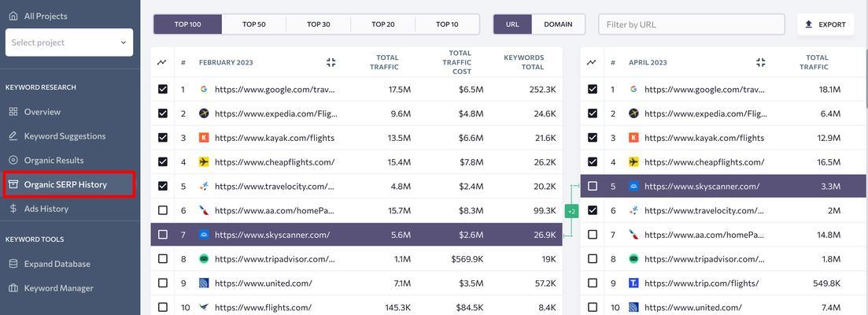Click the Tripadvisor favicon in February row 8
868x315 pixels.
[204, 259]
